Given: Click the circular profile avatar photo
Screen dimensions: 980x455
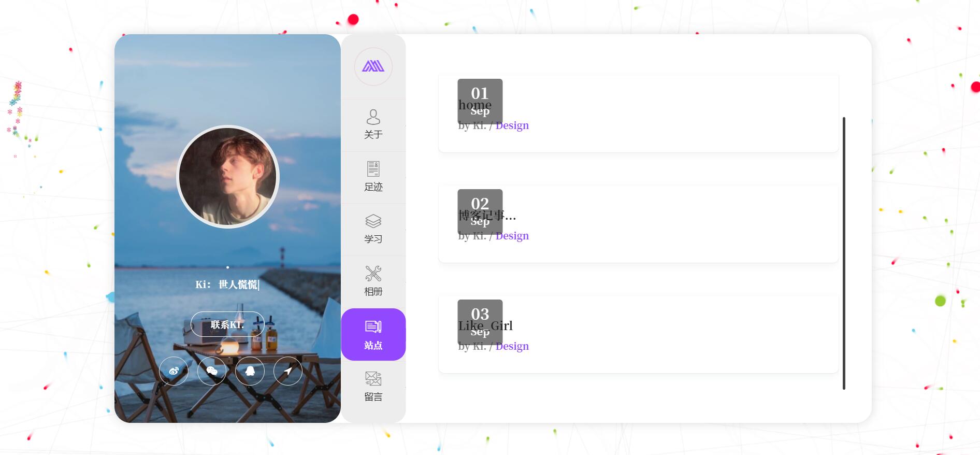Looking at the screenshot, I should click(x=228, y=177).
